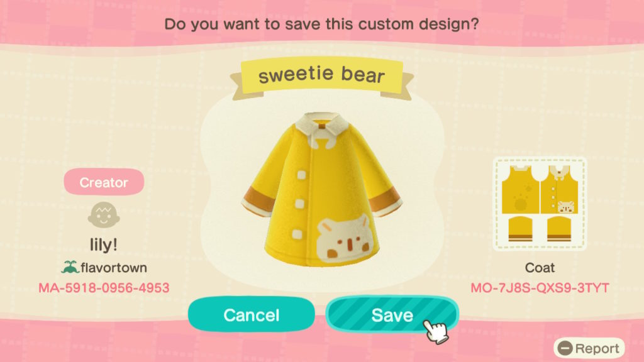This screenshot has height=362, width=644.
Task: Click the pink Creator label
Action: pos(104,182)
